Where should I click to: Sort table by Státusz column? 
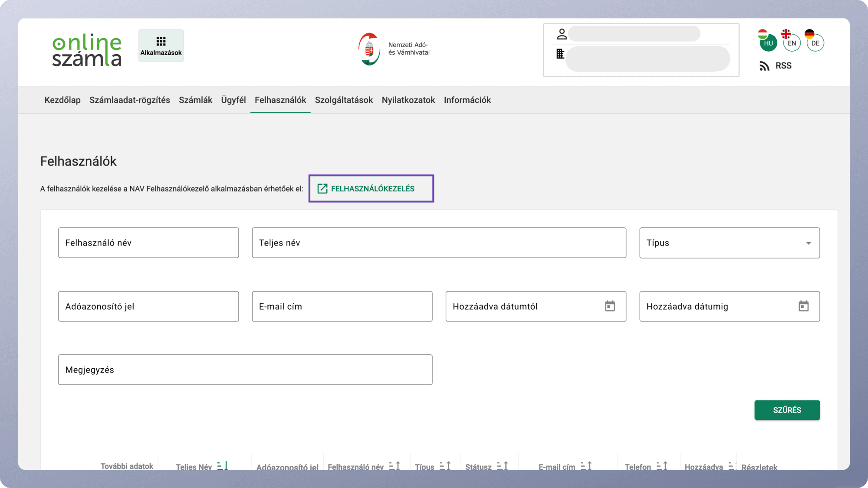pos(502,466)
